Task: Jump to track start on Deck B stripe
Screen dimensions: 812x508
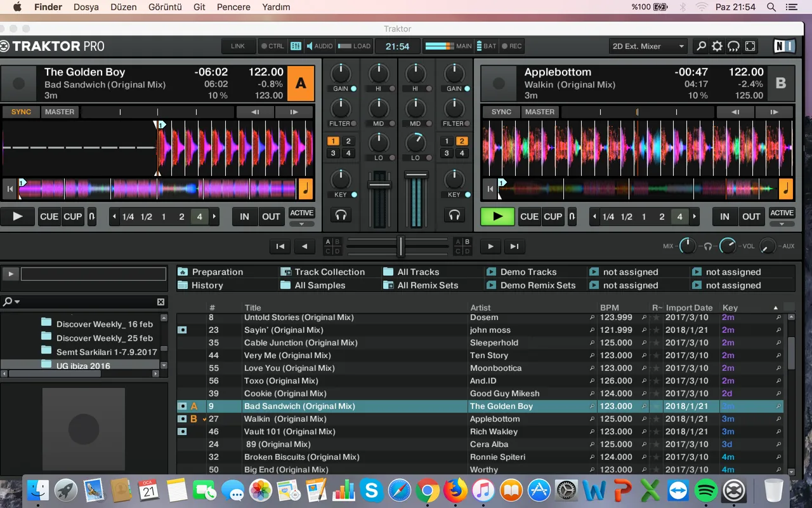Action: (490, 189)
